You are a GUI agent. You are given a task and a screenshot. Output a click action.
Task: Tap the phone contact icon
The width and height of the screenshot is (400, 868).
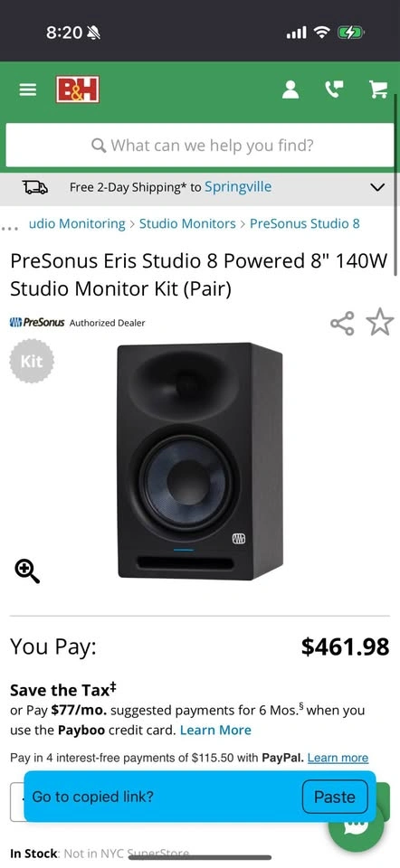coord(334,90)
